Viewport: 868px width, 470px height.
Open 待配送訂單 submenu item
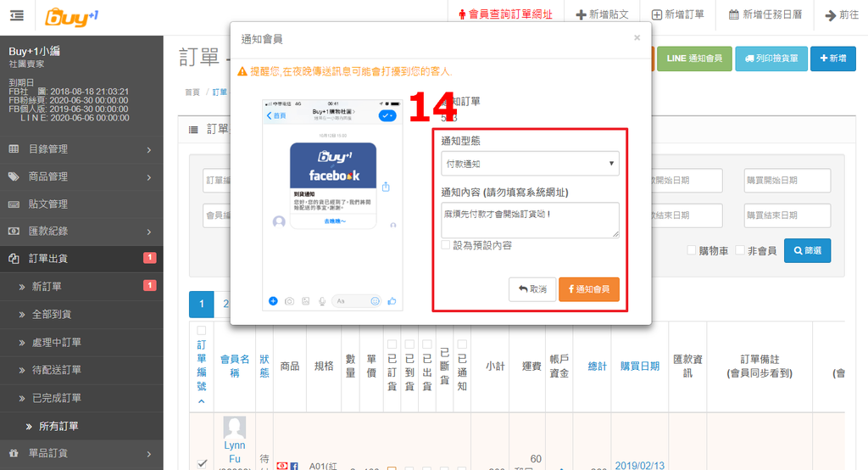pyautogui.click(x=81, y=370)
